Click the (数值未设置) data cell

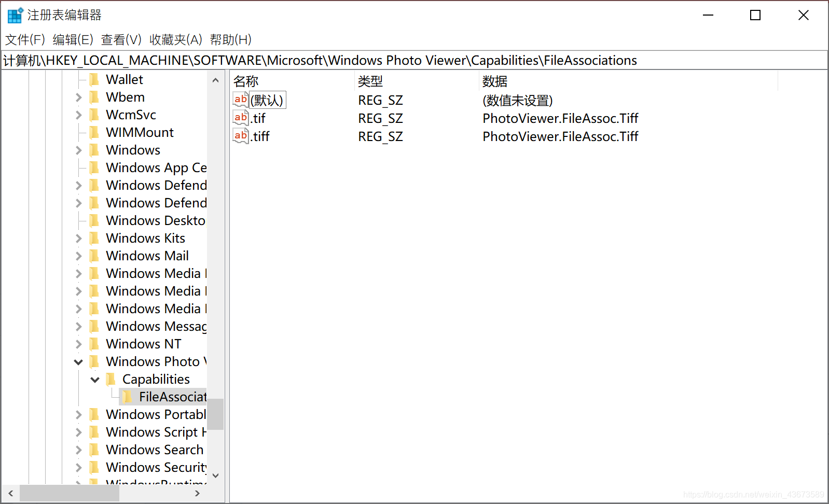(517, 100)
